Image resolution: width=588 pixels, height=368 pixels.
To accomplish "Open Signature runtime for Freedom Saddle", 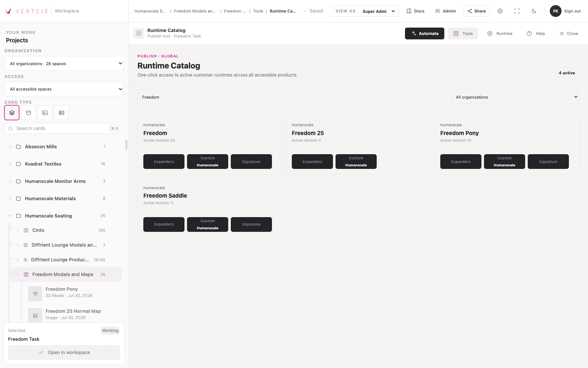I will pos(251,224).
